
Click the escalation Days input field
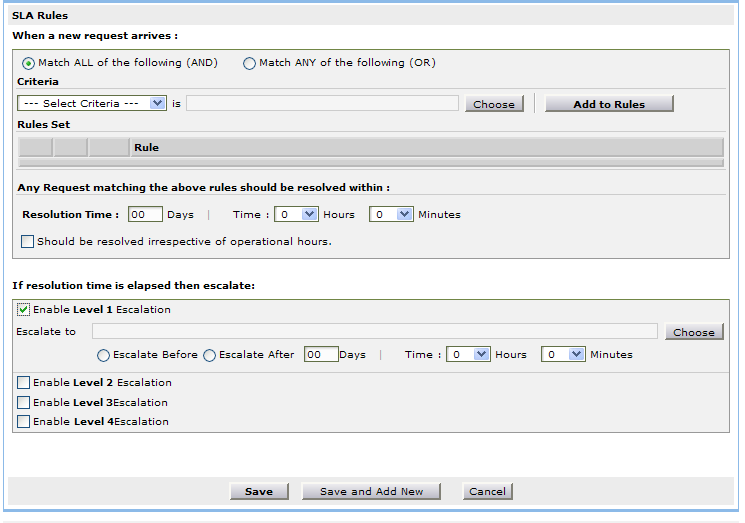pos(321,354)
